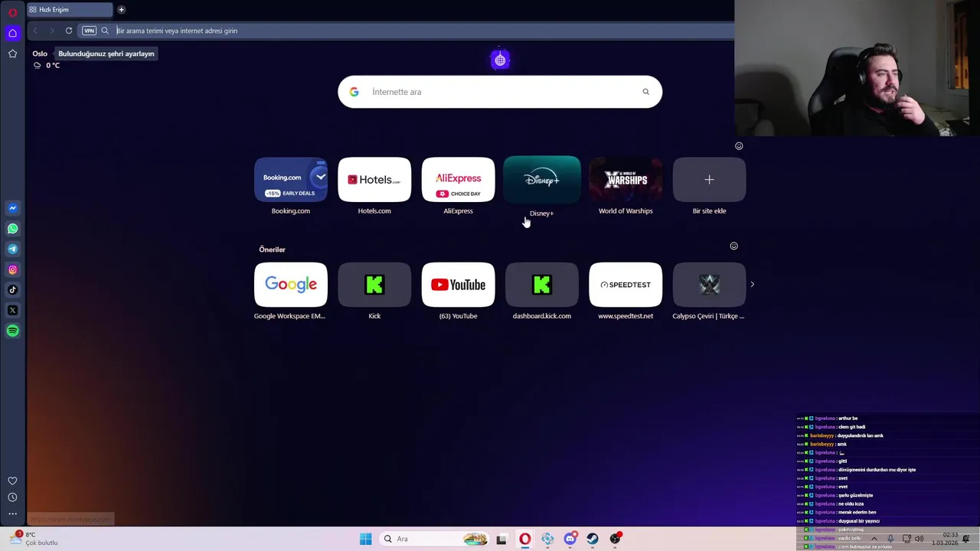Open the Opera main menu logo

[x=12, y=12]
